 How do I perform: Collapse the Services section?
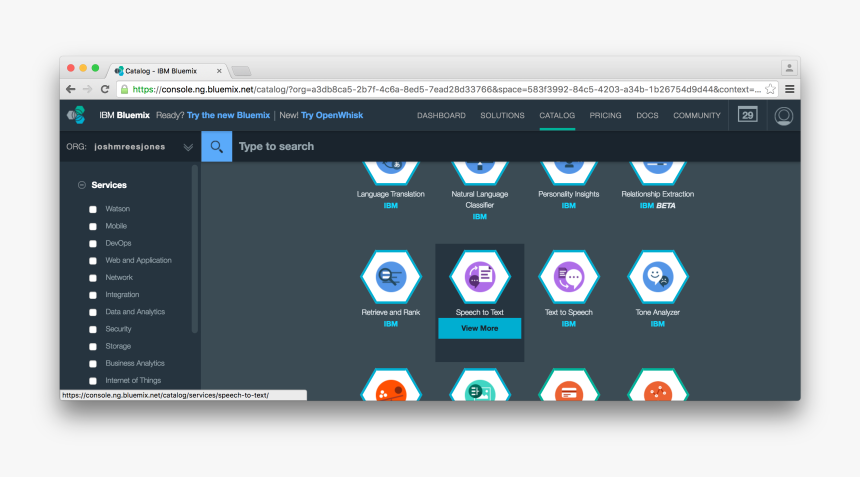tap(82, 185)
